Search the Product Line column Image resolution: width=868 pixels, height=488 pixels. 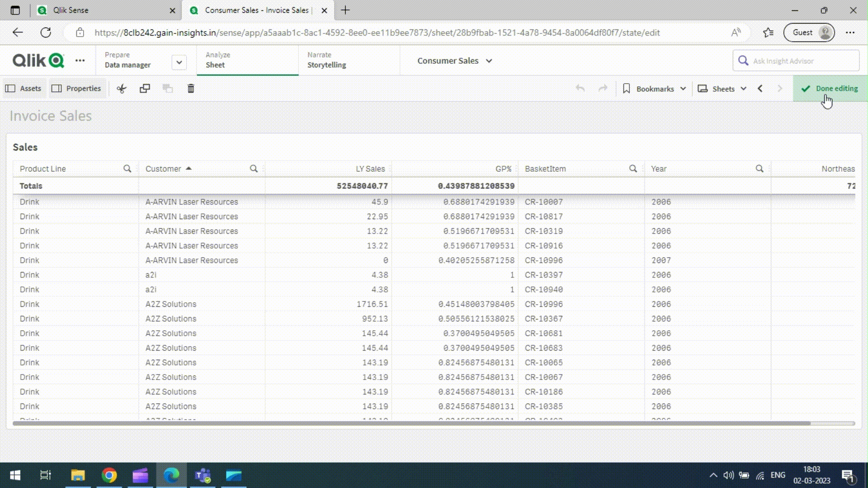[127, 169]
